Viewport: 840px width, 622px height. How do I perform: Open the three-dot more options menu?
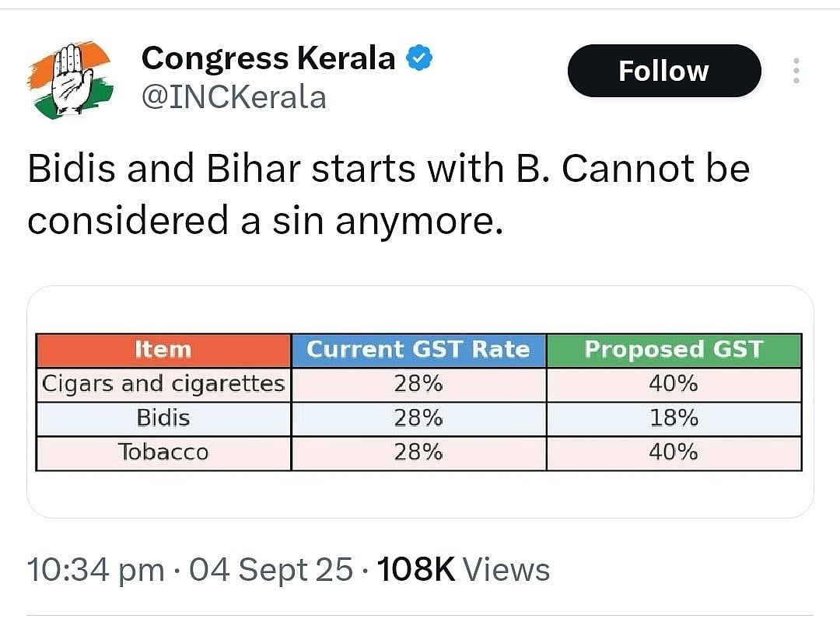pyautogui.click(x=795, y=71)
